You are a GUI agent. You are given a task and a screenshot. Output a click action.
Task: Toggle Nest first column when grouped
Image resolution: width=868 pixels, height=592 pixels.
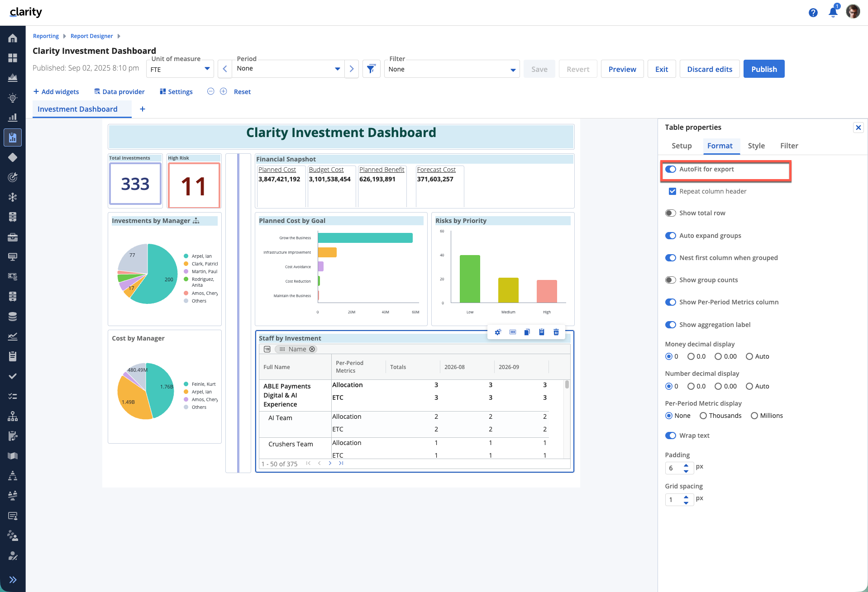pos(671,258)
